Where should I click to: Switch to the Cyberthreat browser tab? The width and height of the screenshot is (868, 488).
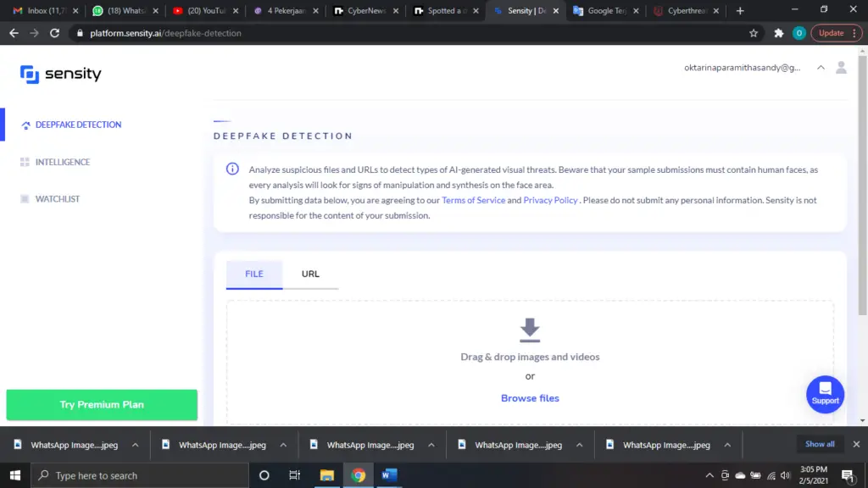pyautogui.click(x=687, y=10)
